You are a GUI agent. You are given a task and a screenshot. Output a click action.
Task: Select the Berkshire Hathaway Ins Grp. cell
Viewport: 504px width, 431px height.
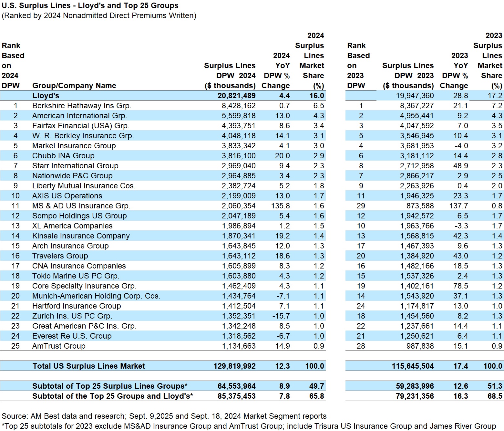[82, 106]
